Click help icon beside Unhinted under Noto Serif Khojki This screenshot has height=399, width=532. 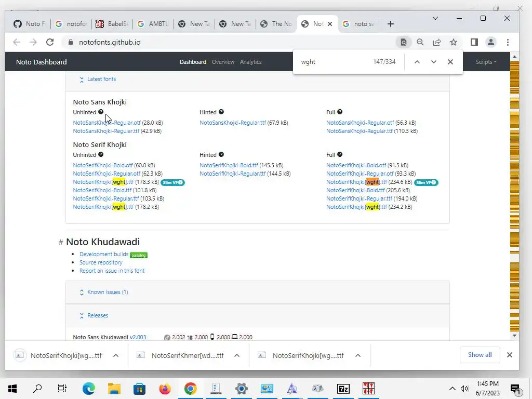(x=101, y=154)
